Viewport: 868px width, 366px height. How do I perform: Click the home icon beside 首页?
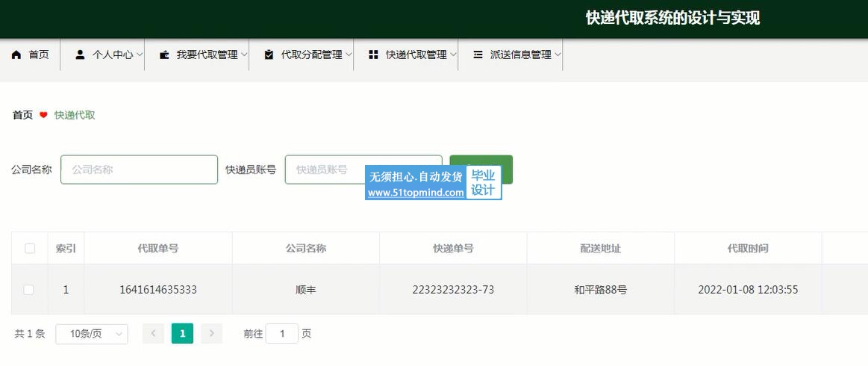click(x=16, y=55)
